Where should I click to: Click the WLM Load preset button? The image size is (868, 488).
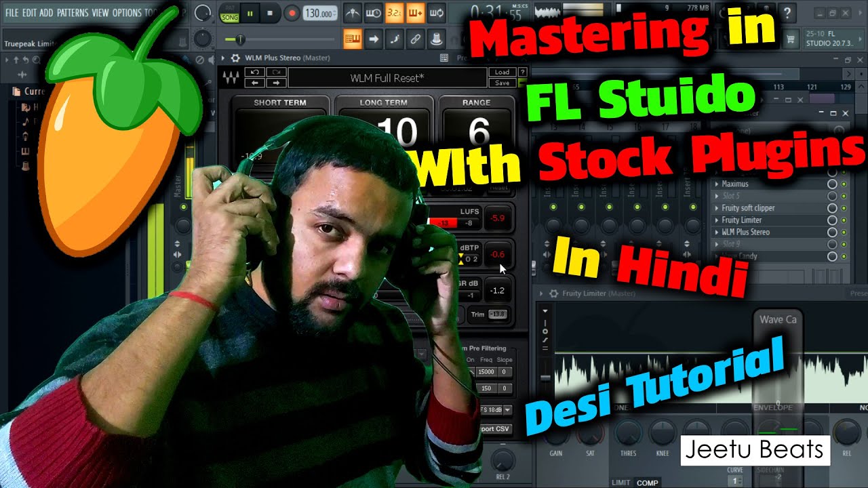(502, 72)
